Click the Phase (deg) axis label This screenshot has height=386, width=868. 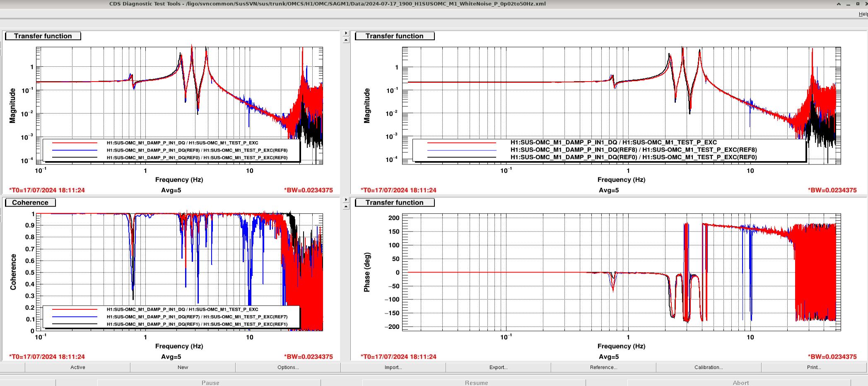pyautogui.click(x=367, y=272)
